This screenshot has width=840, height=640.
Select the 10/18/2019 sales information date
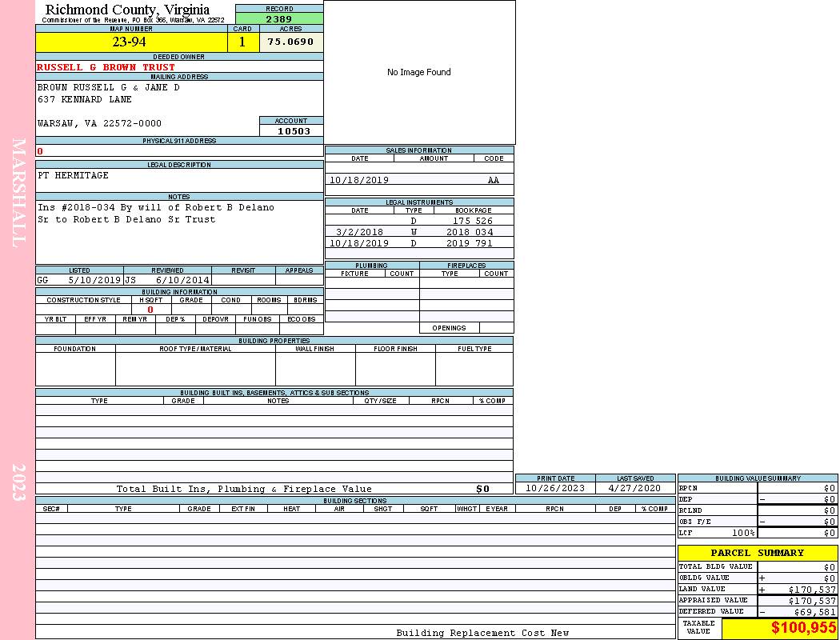coord(358,180)
